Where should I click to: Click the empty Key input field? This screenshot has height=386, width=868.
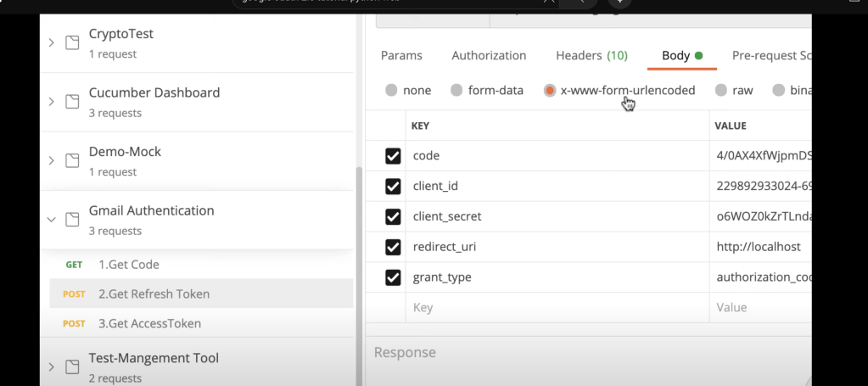pos(557,307)
